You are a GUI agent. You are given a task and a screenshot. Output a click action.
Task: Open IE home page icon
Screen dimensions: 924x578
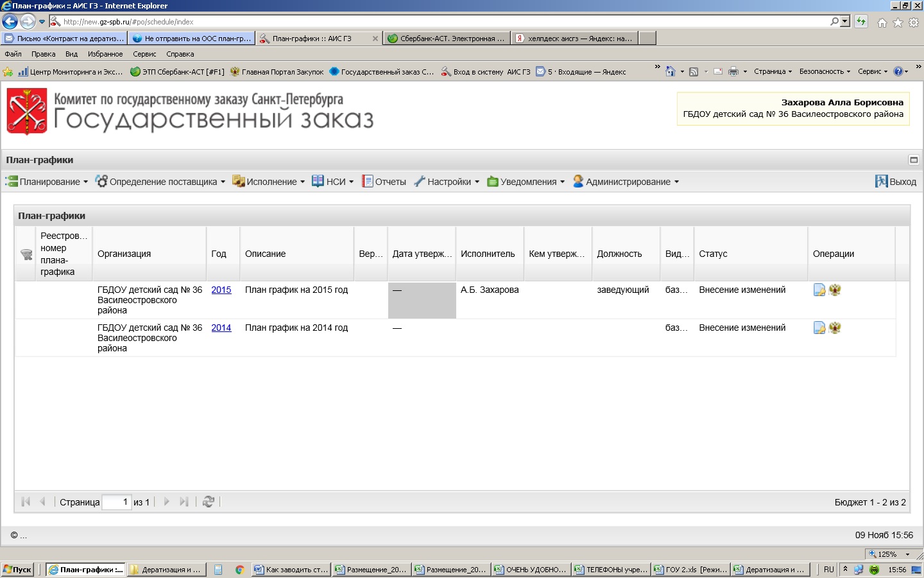click(882, 22)
